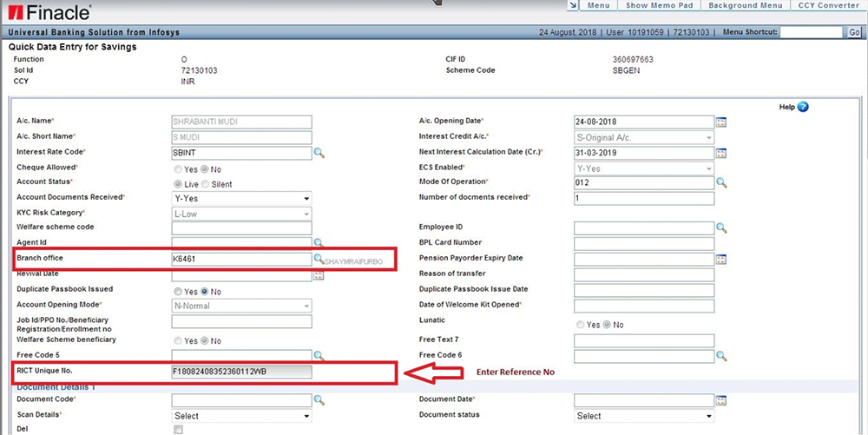
Task: Open Background Menu in top bar
Action: 745,6
